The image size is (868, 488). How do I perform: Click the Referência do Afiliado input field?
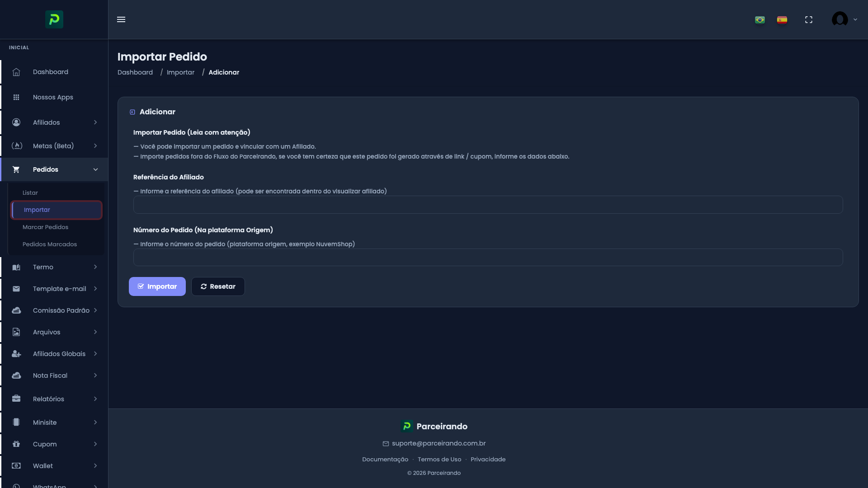click(x=487, y=204)
